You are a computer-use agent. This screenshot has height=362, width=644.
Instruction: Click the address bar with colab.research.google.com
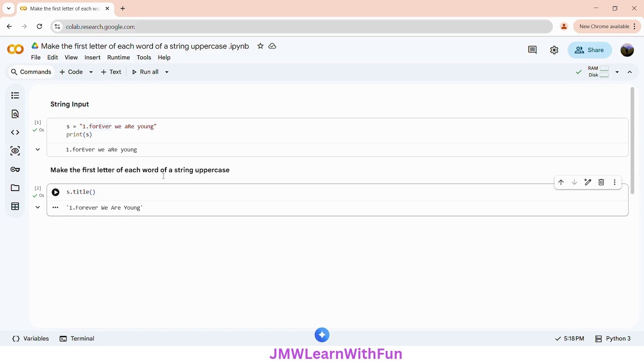(x=302, y=27)
